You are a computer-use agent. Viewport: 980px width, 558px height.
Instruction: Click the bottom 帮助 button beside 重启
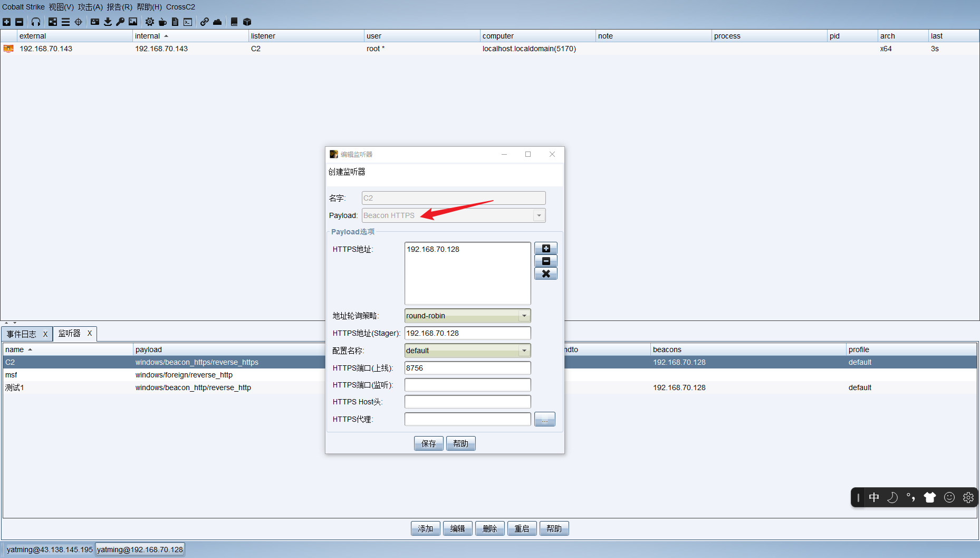(554, 528)
